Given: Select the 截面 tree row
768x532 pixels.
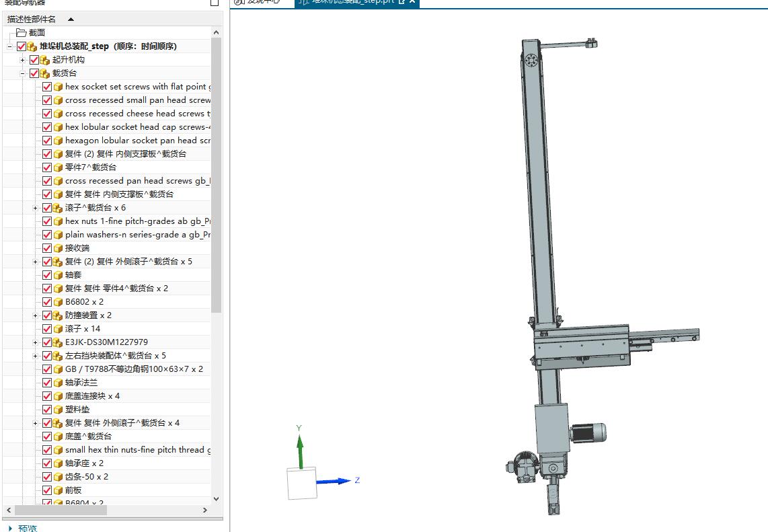Looking at the screenshot, I should pos(107,33).
